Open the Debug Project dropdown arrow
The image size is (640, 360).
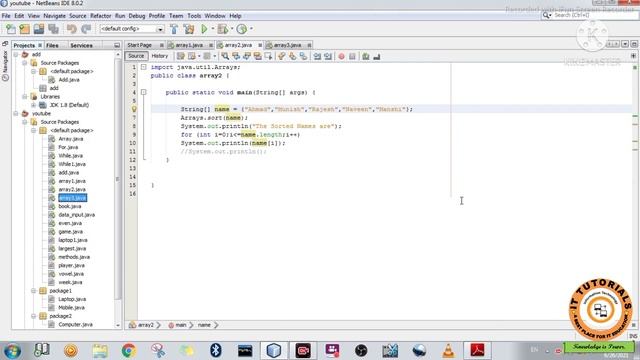pyautogui.click(x=232, y=29)
